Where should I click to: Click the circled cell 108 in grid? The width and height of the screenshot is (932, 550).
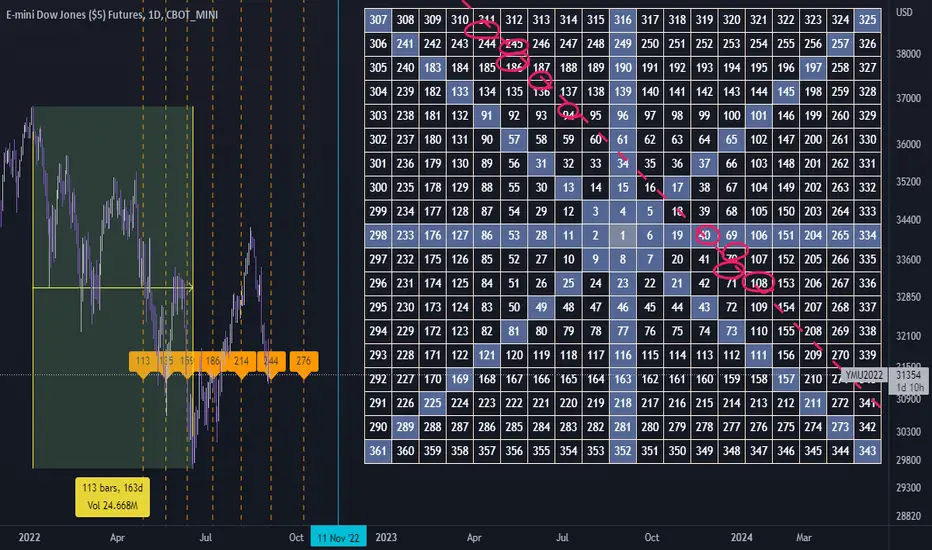(x=758, y=284)
